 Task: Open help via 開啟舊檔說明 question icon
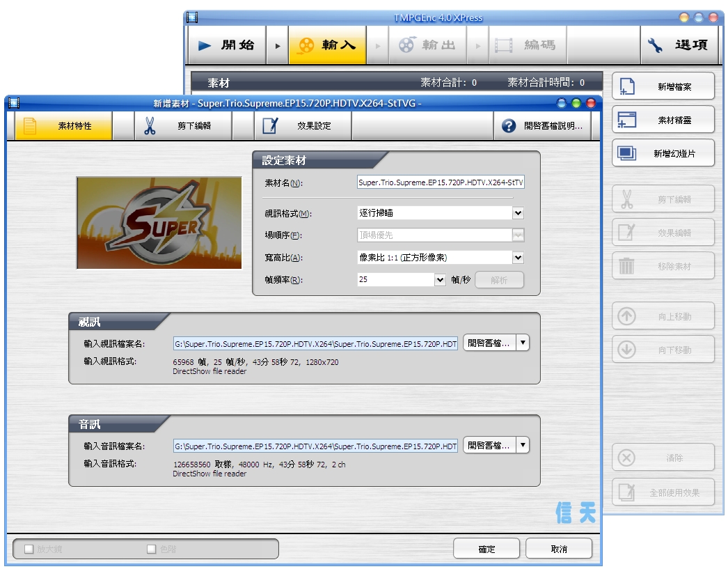(x=509, y=126)
